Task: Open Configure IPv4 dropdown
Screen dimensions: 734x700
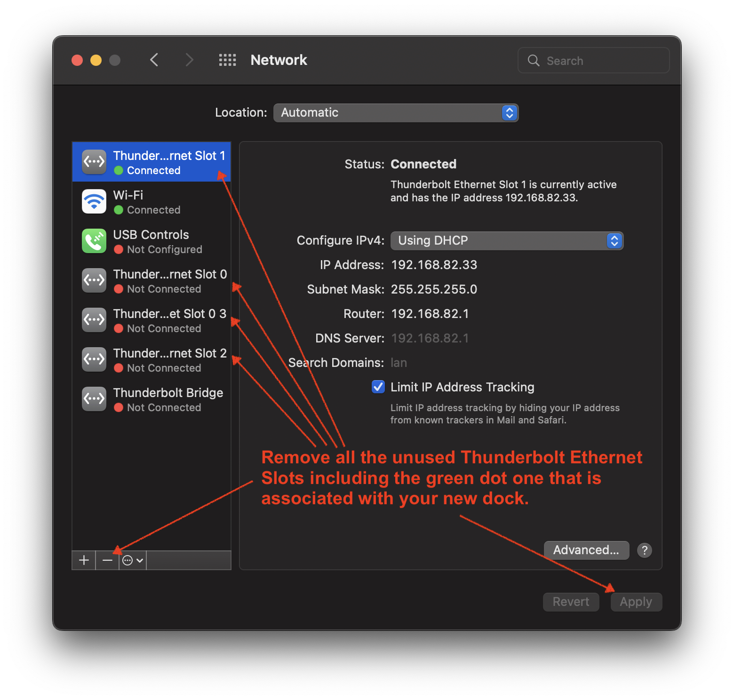Action: [x=507, y=240]
